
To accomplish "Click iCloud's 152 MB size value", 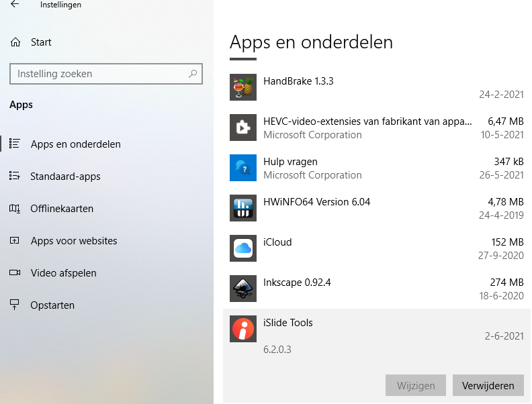I will (507, 242).
